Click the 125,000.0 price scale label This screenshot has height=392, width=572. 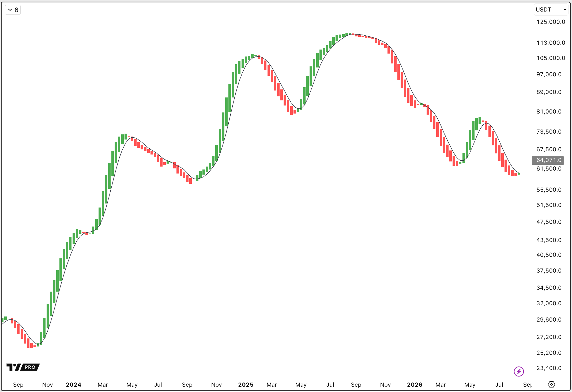(551, 22)
